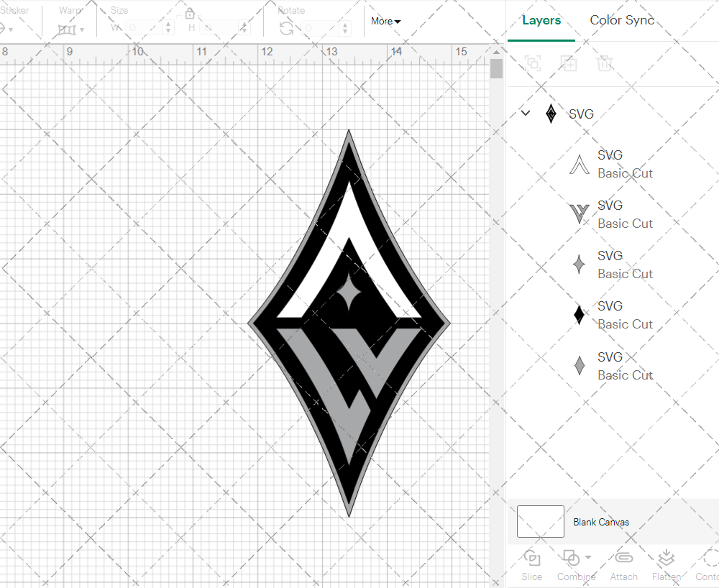This screenshot has width=719, height=588.
Task: Click the Blank Canvas color swatch
Action: click(541, 522)
